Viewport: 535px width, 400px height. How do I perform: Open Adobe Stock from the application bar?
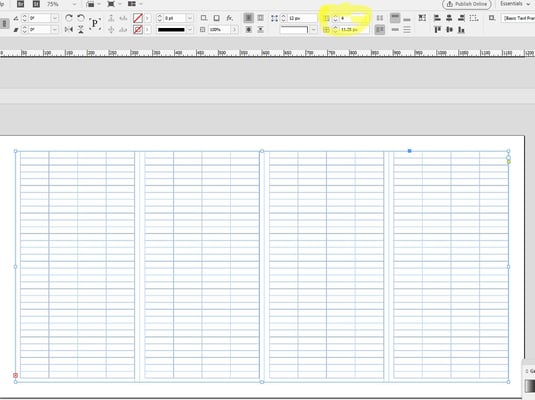coord(36,4)
